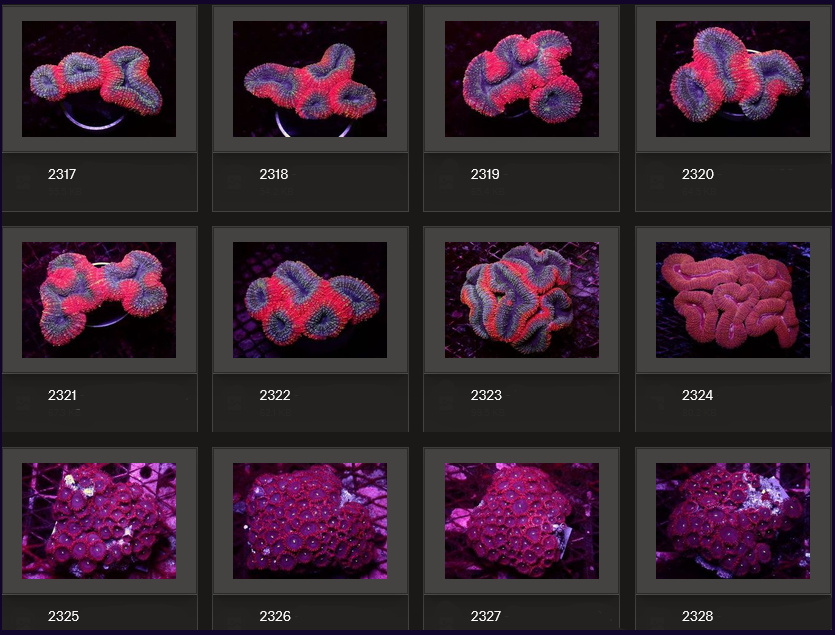Click the file name "2325"
The height and width of the screenshot is (635, 835).
point(63,616)
